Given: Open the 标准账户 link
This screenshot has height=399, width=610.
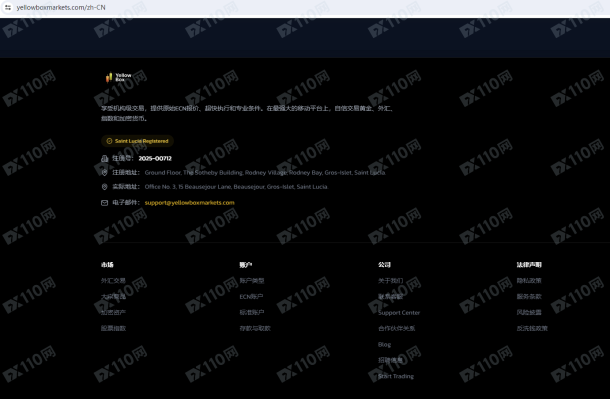Looking at the screenshot, I should [252, 312].
